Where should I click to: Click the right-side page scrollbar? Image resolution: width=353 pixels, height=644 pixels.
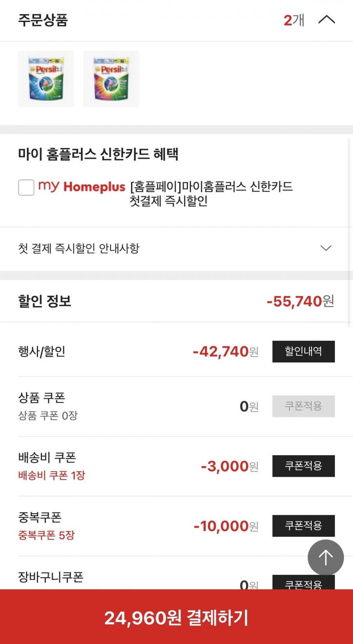pos(349,232)
